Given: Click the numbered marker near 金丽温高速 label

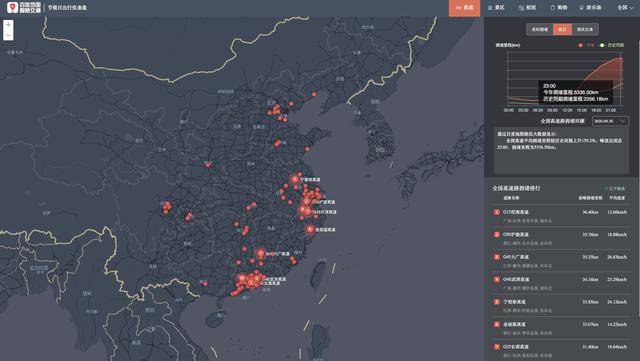Looking at the screenshot, I should pyautogui.click(x=310, y=230).
